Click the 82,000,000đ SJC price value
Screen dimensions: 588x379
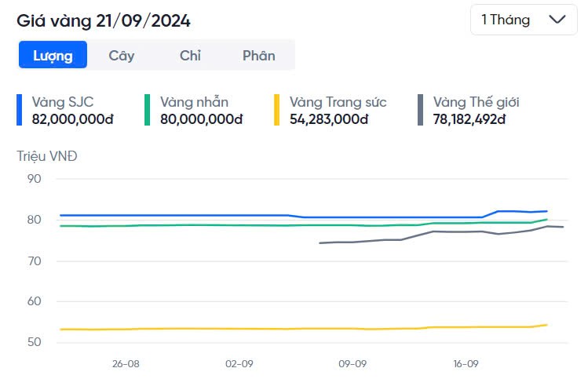pos(73,119)
